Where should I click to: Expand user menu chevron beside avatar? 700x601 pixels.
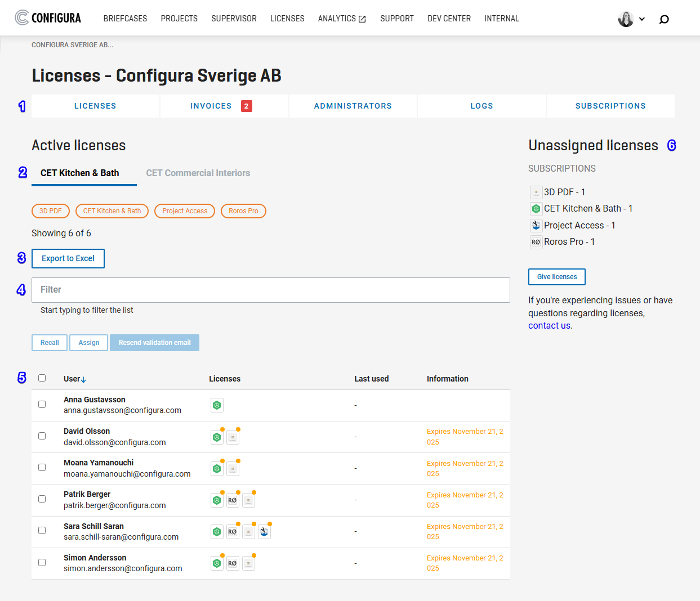[x=641, y=19]
